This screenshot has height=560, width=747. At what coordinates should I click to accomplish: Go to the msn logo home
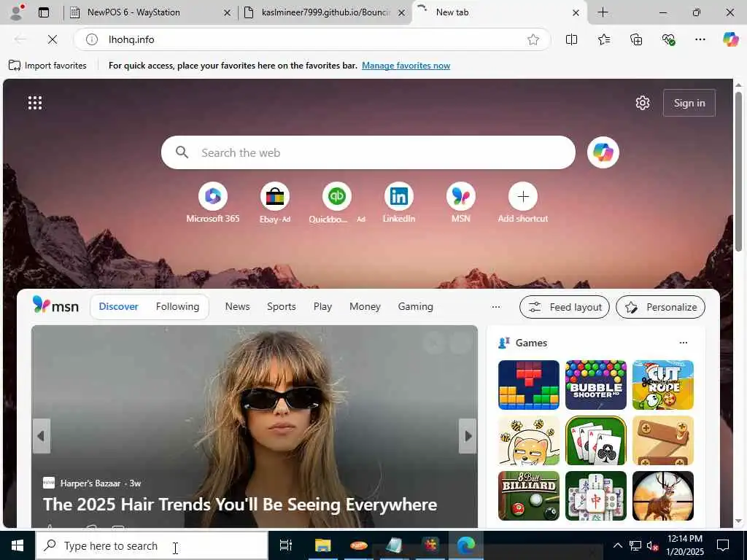[55, 306]
